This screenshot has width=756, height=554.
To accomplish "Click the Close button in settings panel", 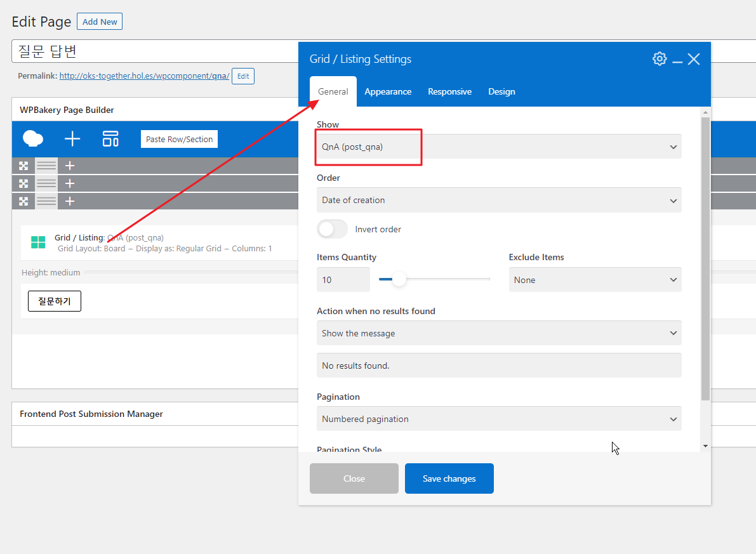I will click(x=354, y=478).
